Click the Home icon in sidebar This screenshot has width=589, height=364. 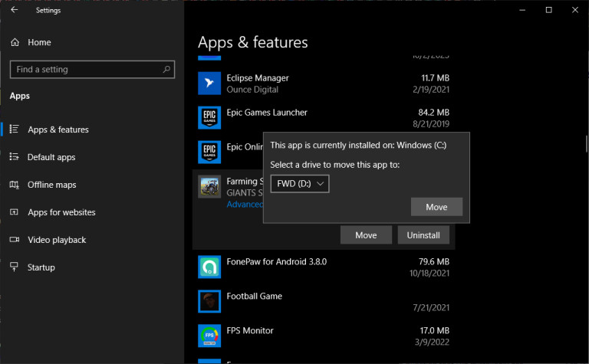[14, 42]
